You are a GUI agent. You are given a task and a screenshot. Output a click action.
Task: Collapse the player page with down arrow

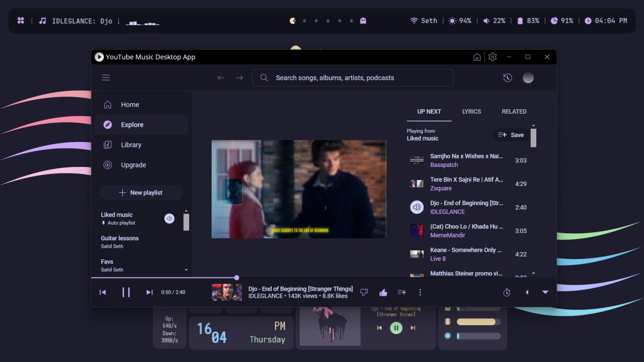545,292
